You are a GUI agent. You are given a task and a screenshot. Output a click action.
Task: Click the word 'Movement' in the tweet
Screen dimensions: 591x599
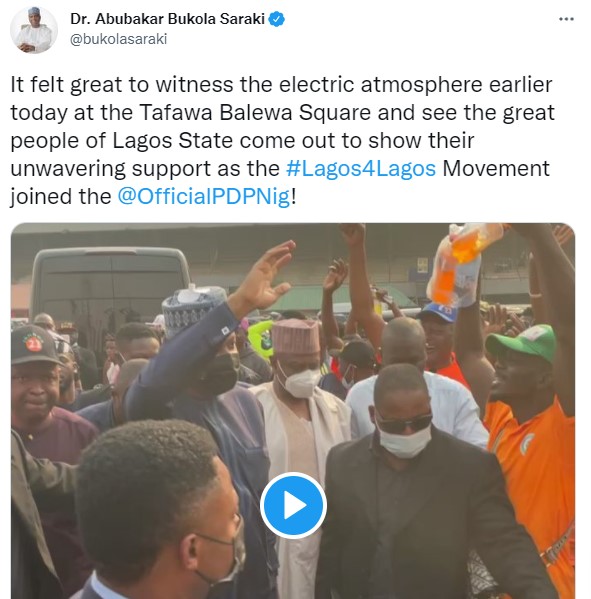pos(495,168)
